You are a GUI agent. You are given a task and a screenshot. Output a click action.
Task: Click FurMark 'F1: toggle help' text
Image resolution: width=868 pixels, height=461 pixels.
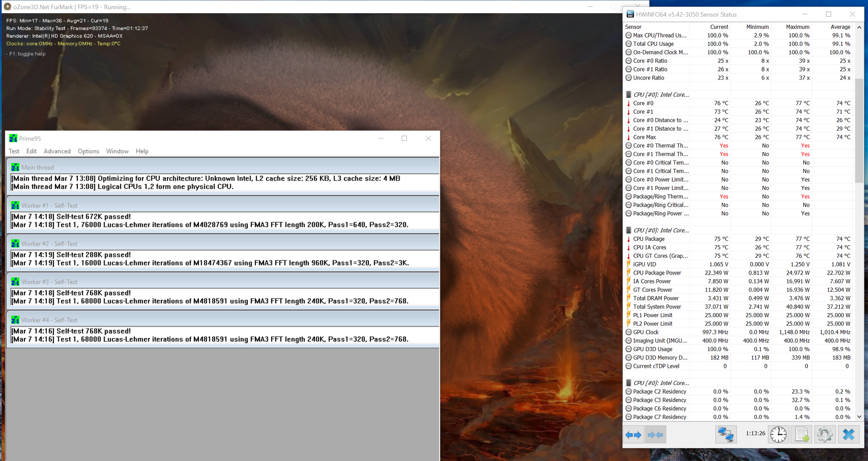coord(26,54)
